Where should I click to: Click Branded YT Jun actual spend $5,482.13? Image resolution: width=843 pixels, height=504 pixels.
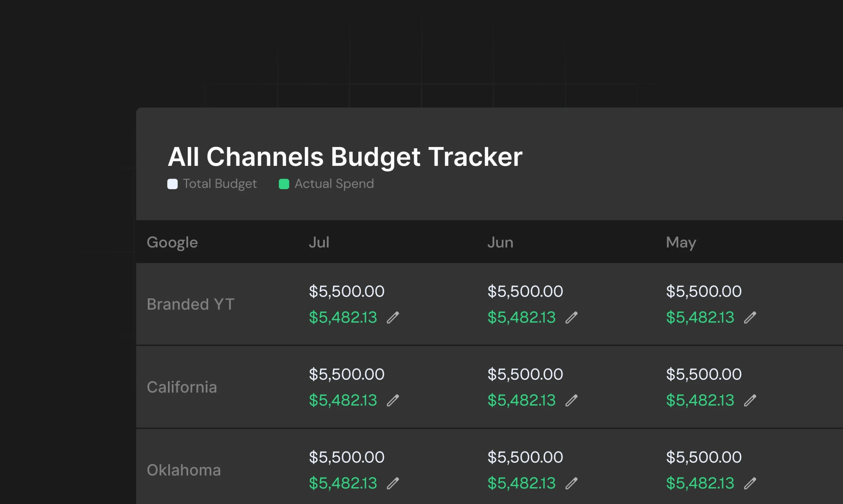[x=521, y=317]
